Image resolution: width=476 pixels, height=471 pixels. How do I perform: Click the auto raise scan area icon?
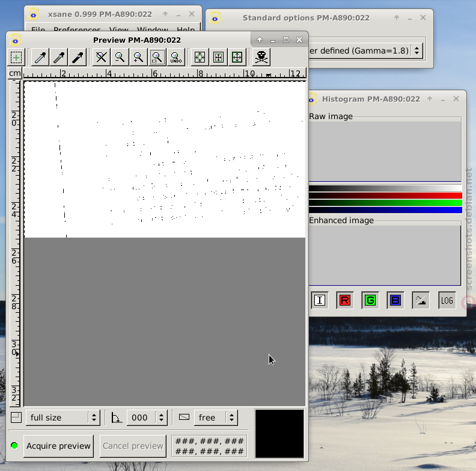[x=219, y=57]
